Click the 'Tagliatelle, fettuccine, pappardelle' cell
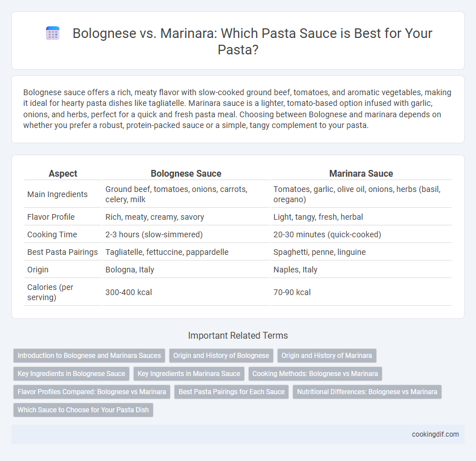 [186, 252]
